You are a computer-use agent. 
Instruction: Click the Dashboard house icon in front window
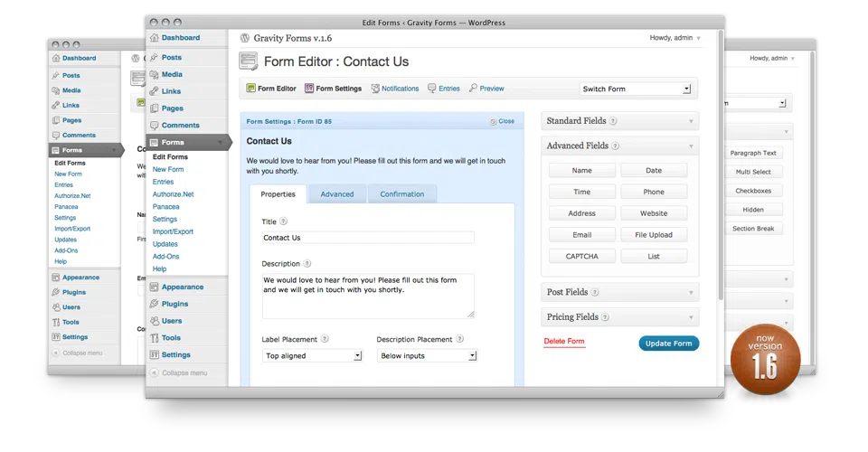click(154, 38)
